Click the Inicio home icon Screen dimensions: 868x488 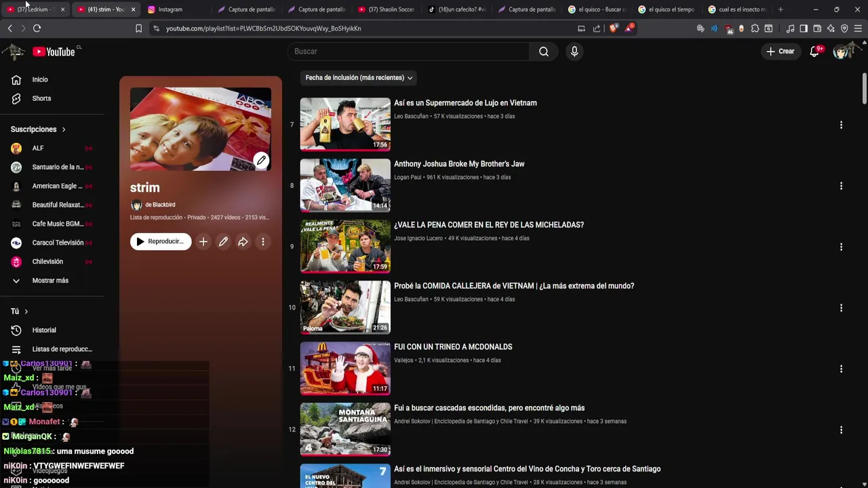(x=16, y=79)
